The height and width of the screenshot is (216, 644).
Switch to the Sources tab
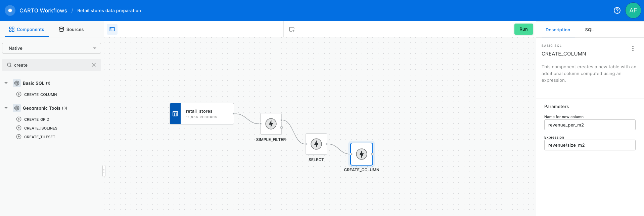71,29
